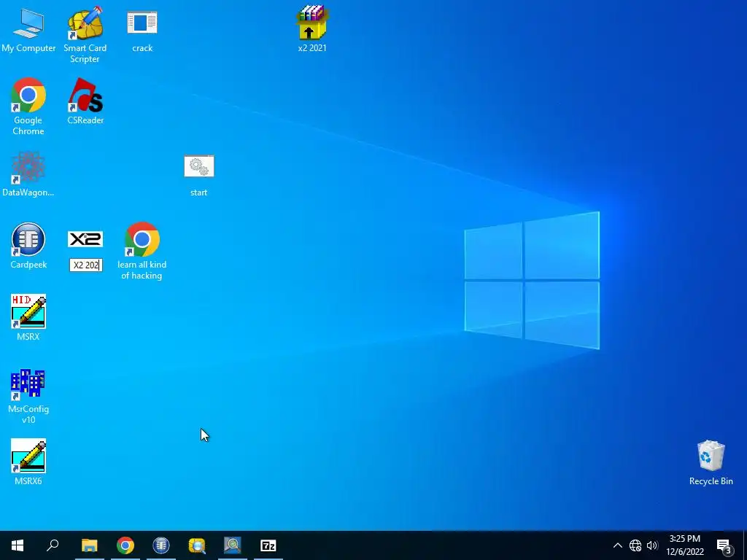The image size is (747, 560).
Task: Open the magnifier monitor taskbar app
Action: point(233,545)
